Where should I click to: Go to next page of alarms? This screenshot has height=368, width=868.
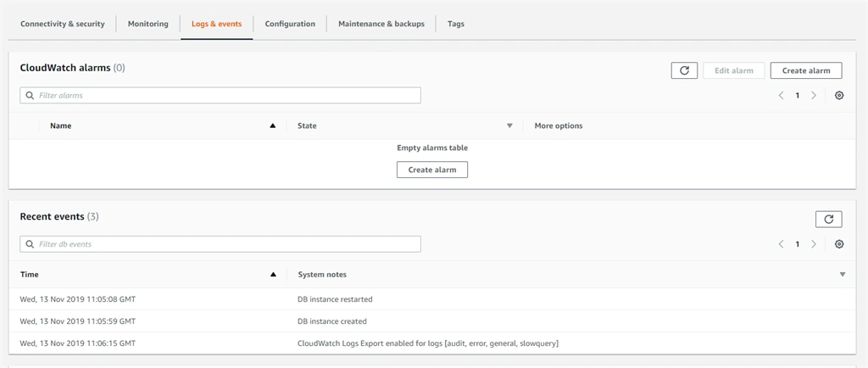[x=814, y=95]
